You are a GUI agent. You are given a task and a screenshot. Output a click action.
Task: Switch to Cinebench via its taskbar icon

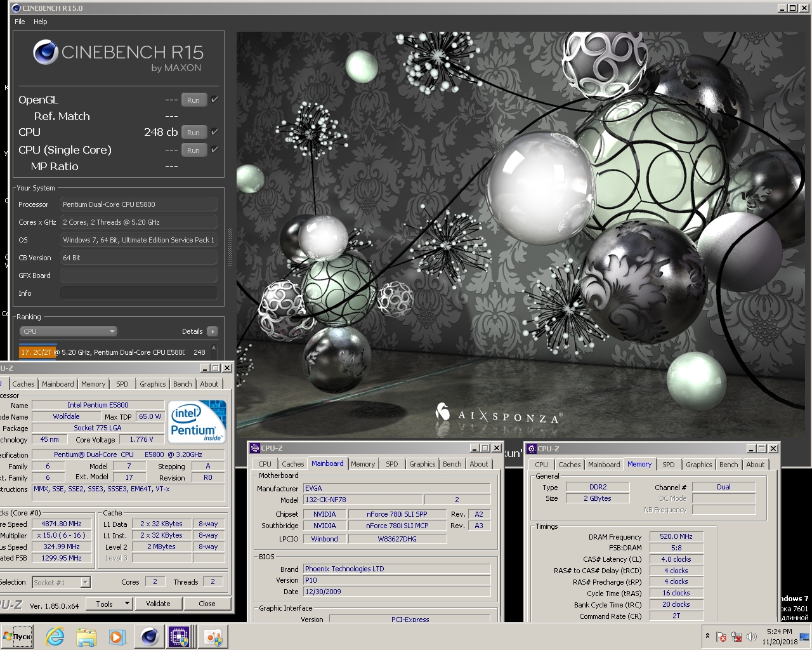coord(150,637)
